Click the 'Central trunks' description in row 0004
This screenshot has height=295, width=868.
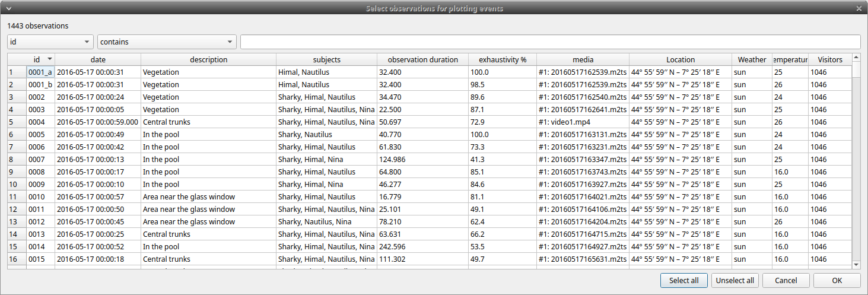(x=208, y=122)
